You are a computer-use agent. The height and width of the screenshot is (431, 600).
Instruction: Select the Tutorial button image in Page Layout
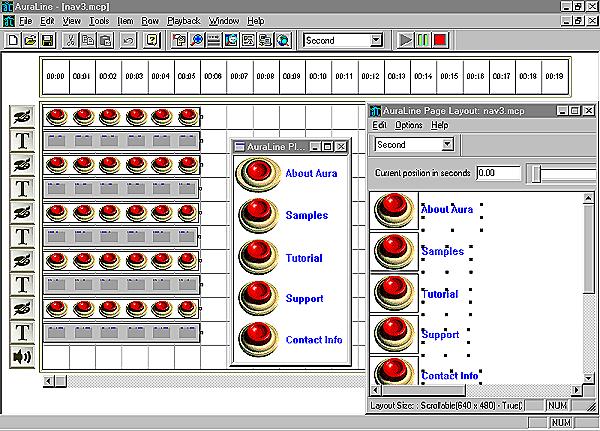(394, 293)
